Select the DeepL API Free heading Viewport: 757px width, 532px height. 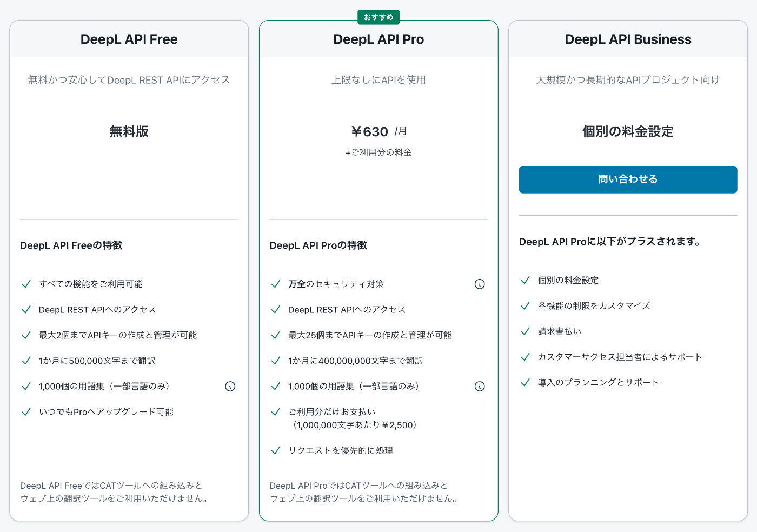[x=129, y=39]
